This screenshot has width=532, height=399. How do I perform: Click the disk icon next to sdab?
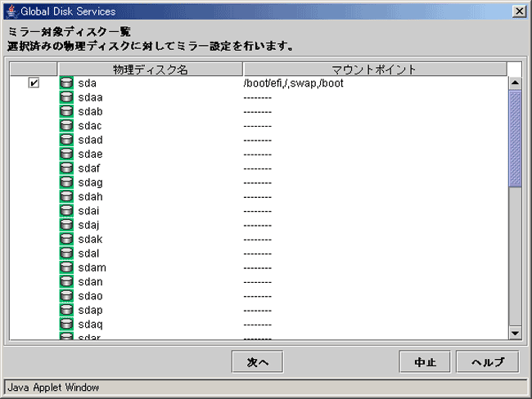tap(66, 111)
